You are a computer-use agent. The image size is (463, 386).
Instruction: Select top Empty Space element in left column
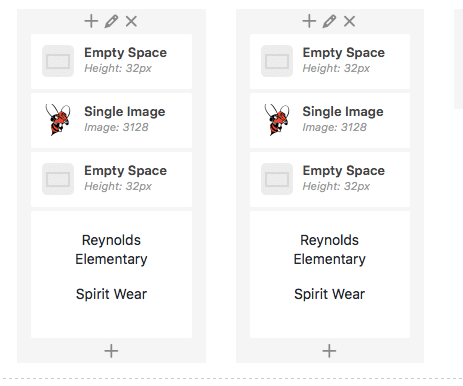pyautogui.click(x=111, y=61)
